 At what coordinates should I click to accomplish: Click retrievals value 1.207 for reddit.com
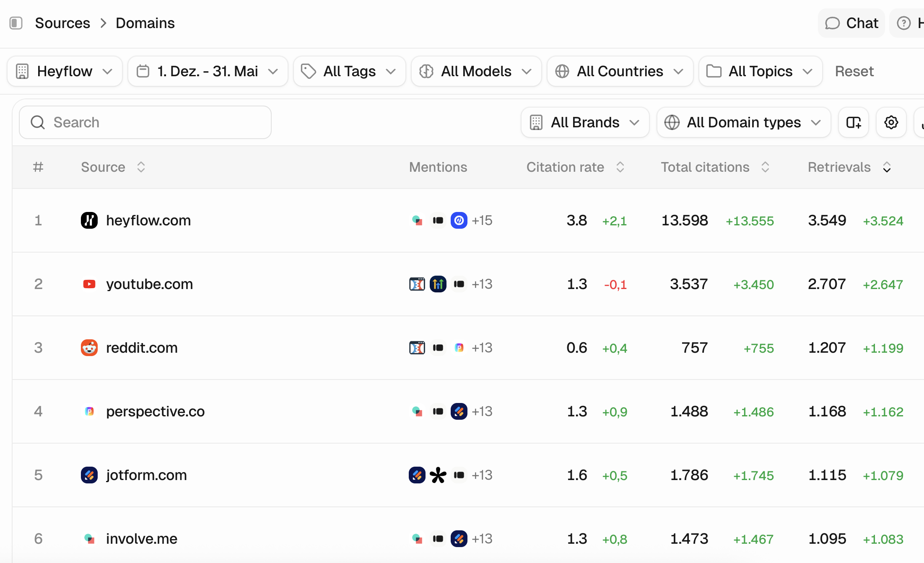pyautogui.click(x=827, y=348)
